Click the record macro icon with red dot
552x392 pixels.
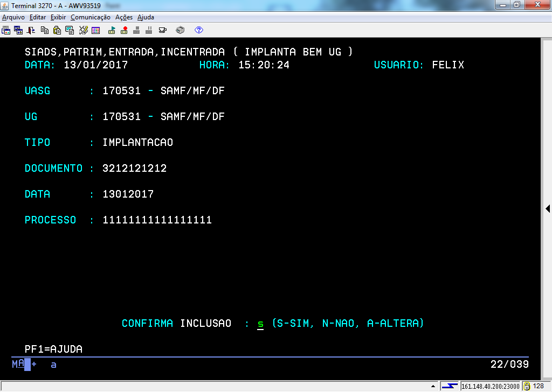[x=124, y=30]
